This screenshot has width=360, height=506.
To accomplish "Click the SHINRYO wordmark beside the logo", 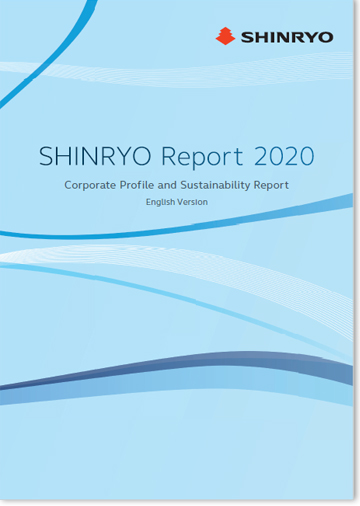I will tap(287, 37).
